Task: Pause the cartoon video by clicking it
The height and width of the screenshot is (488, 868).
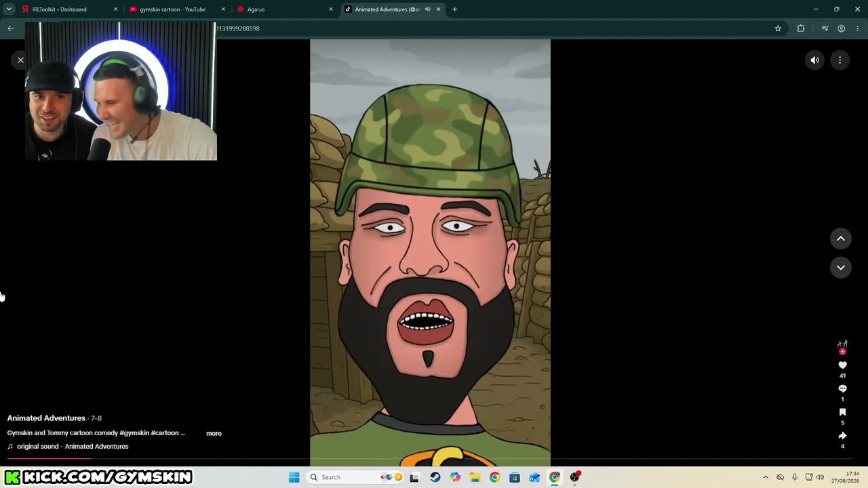Action: click(x=430, y=252)
